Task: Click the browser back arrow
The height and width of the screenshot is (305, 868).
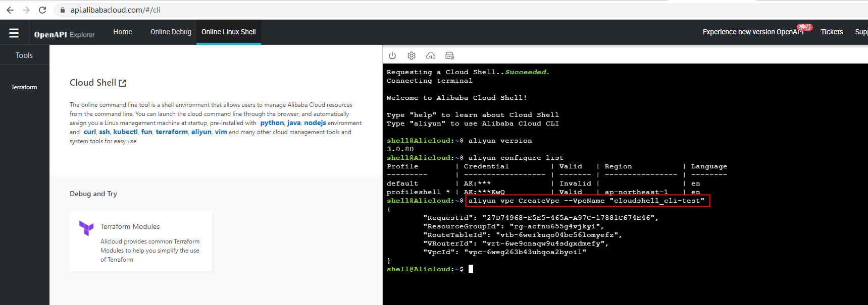Action: 10,10
